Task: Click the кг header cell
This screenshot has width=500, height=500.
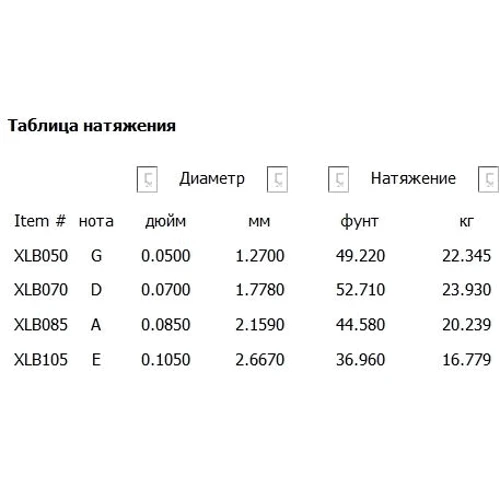Action: pos(466,222)
